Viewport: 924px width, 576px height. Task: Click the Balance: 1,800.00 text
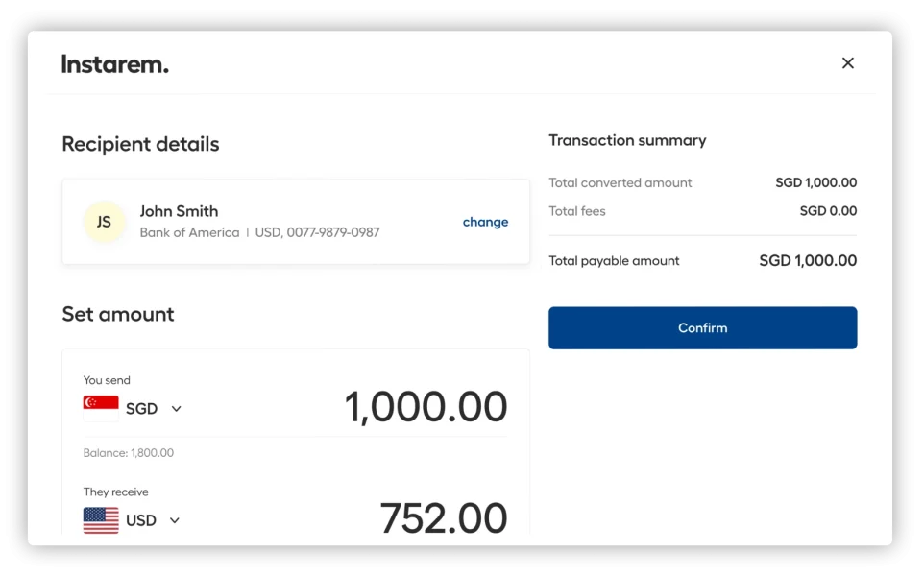point(128,452)
